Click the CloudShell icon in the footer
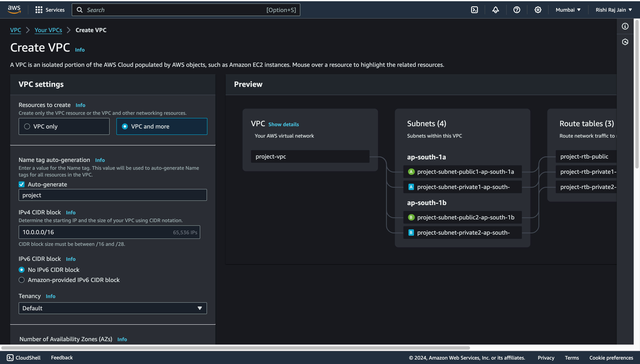The image size is (640, 364). [10, 357]
